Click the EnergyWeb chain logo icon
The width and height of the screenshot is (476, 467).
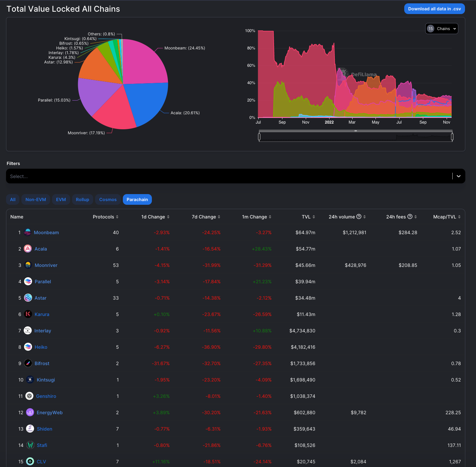pyautogui.click(x=30, y=412)
